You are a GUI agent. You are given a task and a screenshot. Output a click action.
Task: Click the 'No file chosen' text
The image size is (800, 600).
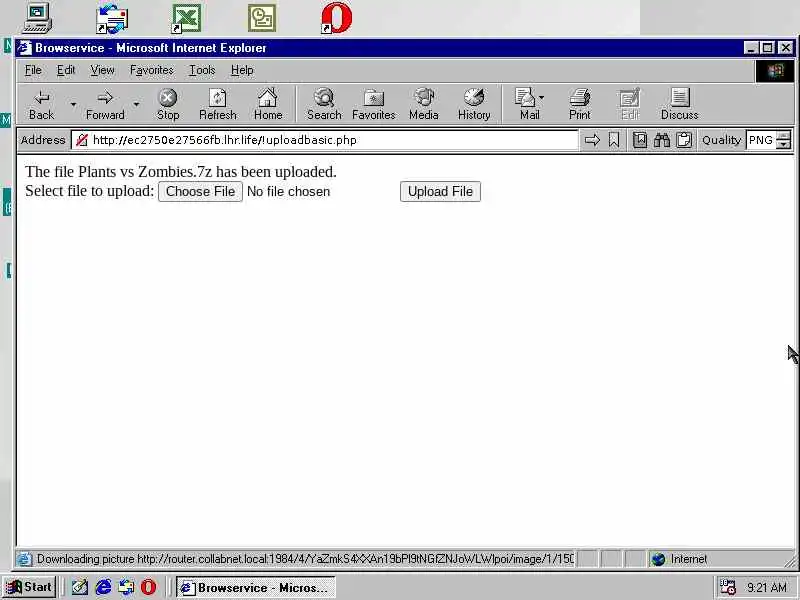[288, 191]
